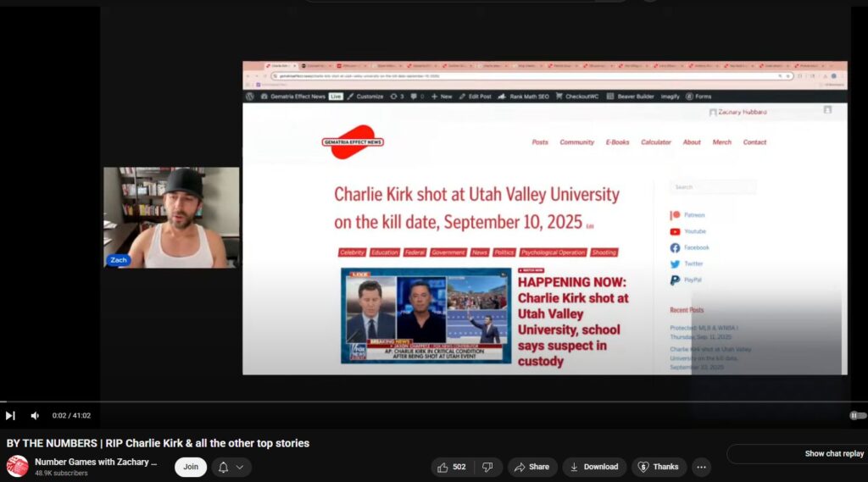Click the Shooting category tag
868x482 pixels.
click(x=604, y=252)
